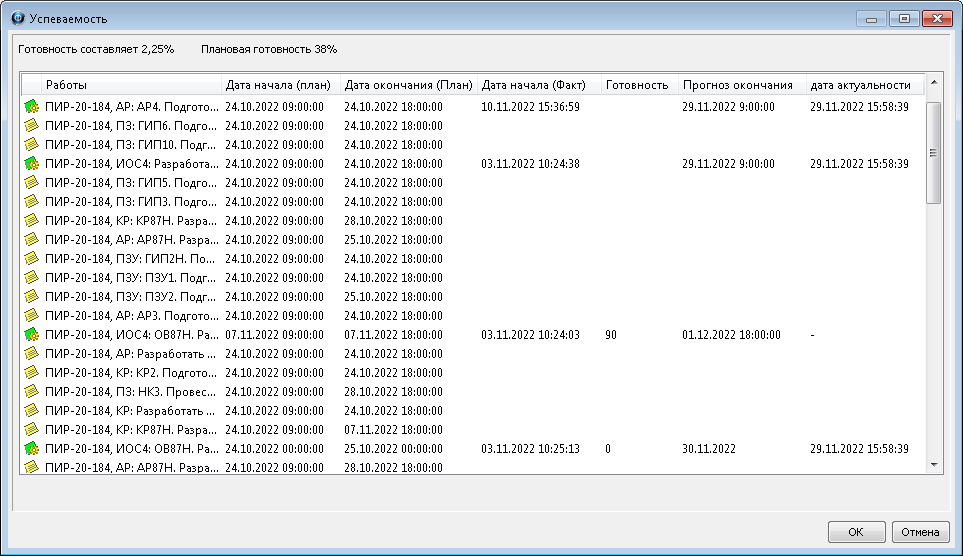Image resolution: width=963 pixels, height=556 pixels.
Task: Sort by the Работы column header
Action: [130, 85]
